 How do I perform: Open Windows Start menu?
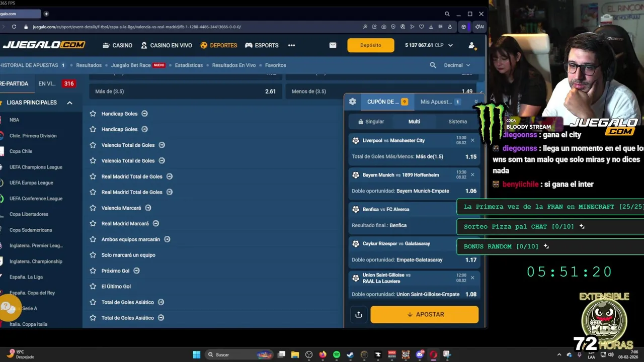[x=197, y=354]
